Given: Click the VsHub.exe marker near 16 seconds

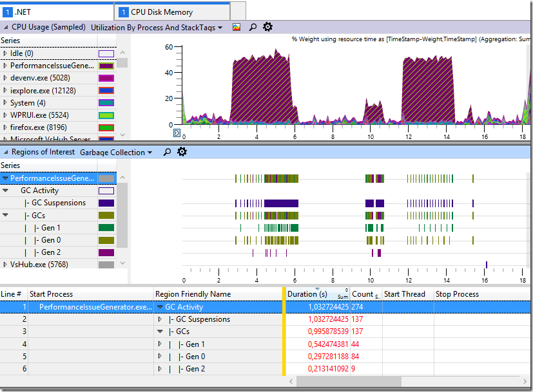Looking at the screenshot, I should tap(487, 265).
